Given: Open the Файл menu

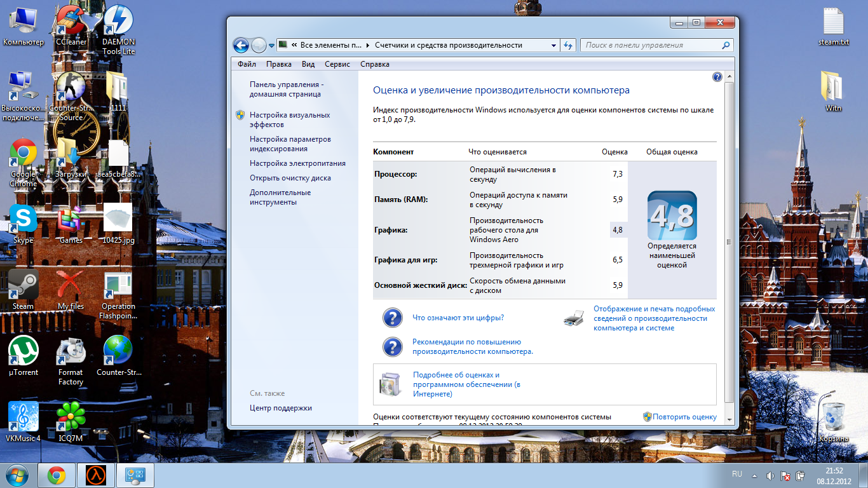Looking at the screenshot, I should [x=247, y=64].
